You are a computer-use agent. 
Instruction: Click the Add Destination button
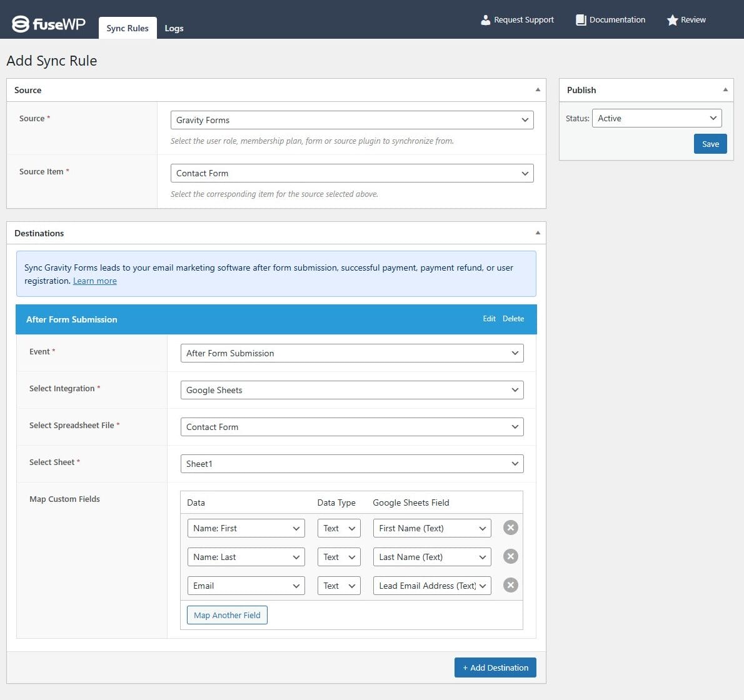[495, 667]
